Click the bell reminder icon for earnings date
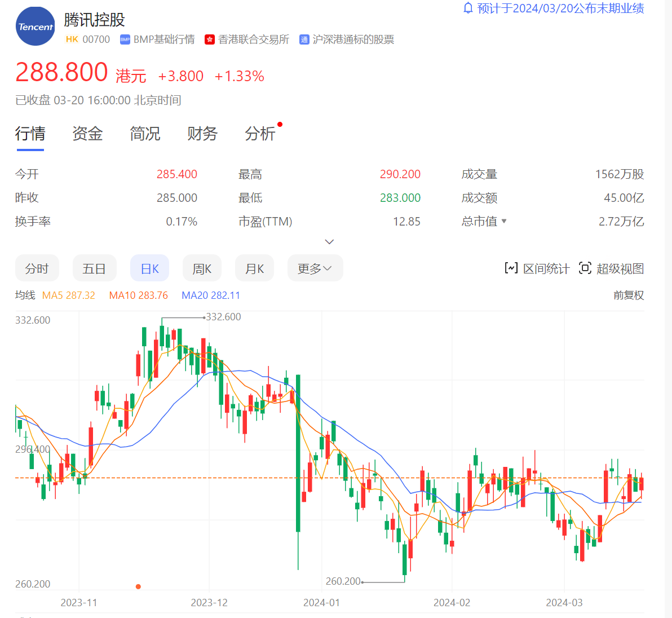 pos(468,8)
